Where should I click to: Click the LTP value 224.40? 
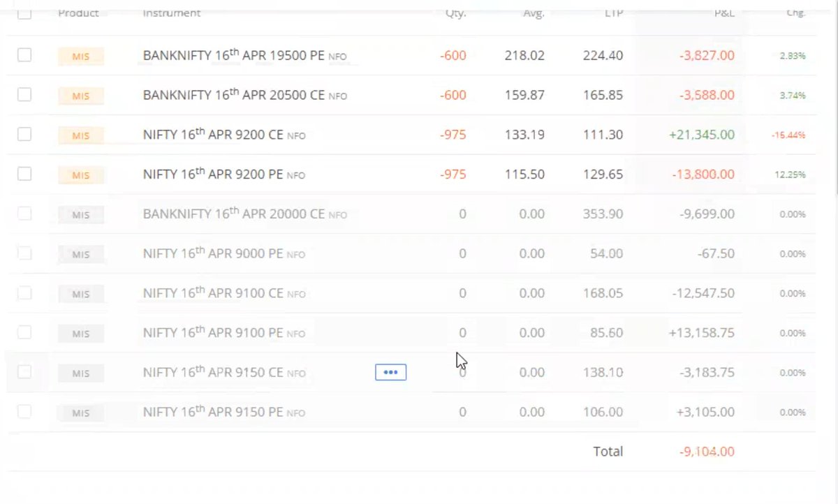[603, 55]
